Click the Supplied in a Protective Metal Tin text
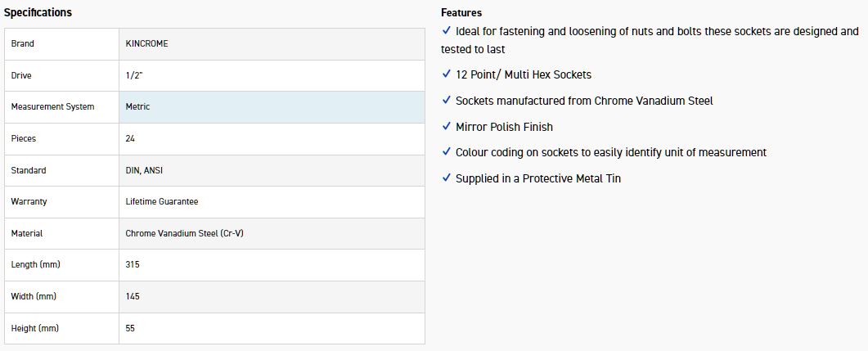The image size is (868, 351). (538, 178)
